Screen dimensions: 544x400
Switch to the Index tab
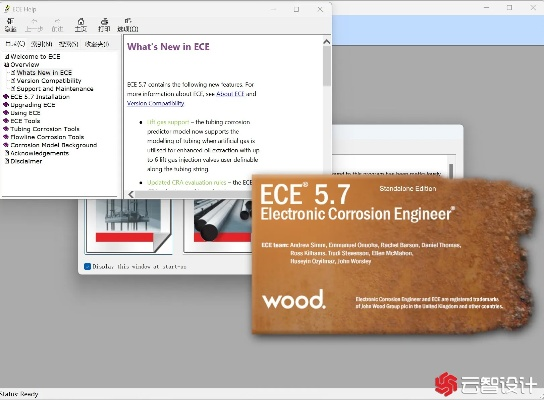(41, 44)
